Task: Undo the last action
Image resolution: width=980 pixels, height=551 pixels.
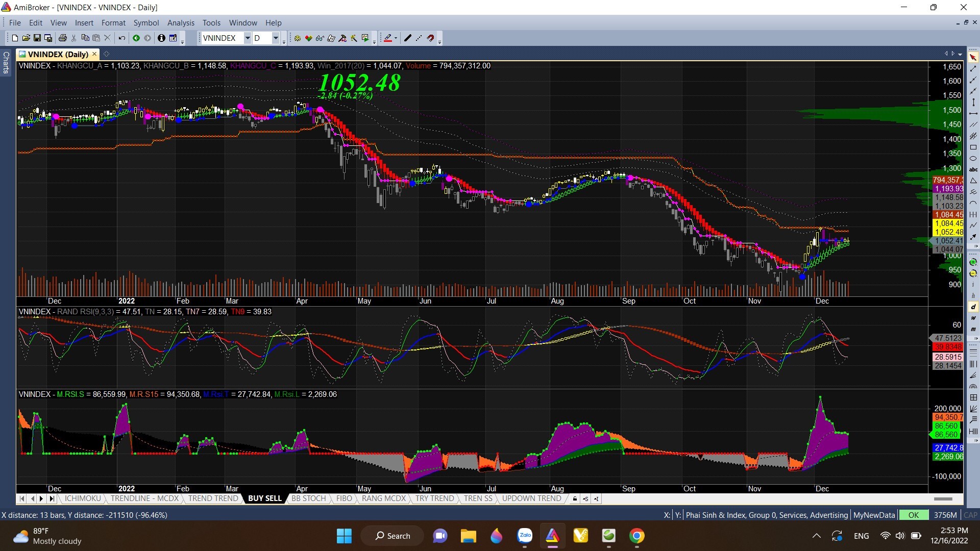Action: (122, 38)
